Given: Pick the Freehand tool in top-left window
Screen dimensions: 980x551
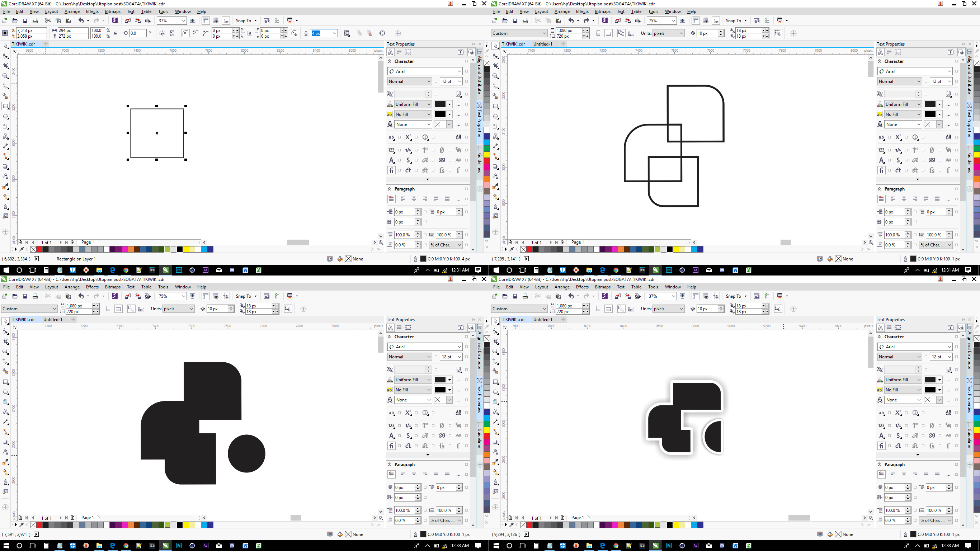Looking at the screenshot, I should [x=6, y=86].
